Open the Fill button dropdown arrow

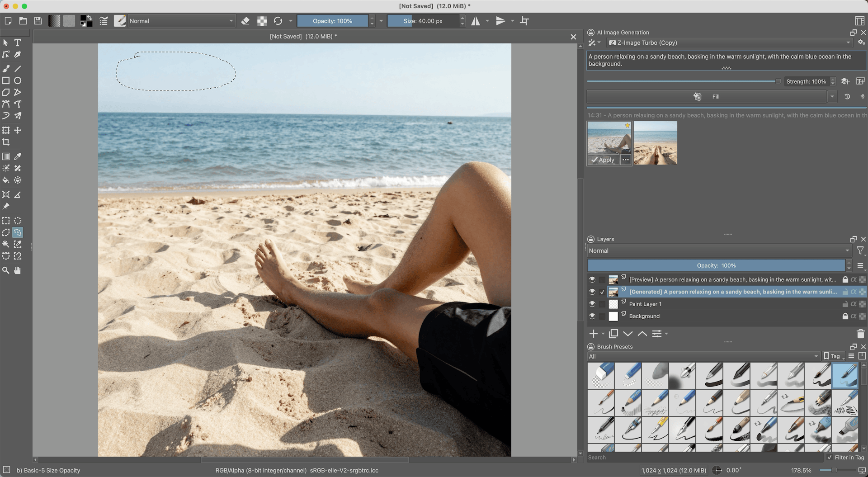coord(832,96)
